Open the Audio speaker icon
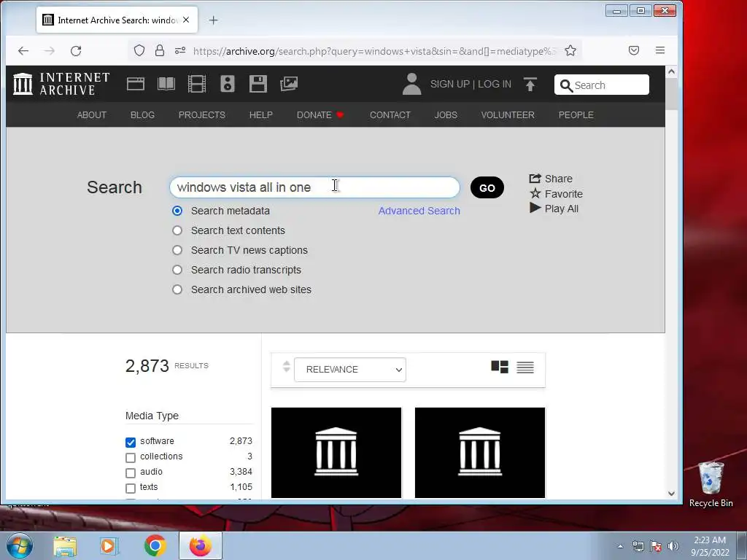Image resolution: width=747 pixels, height=560 pixels. (x=228, y=84)
